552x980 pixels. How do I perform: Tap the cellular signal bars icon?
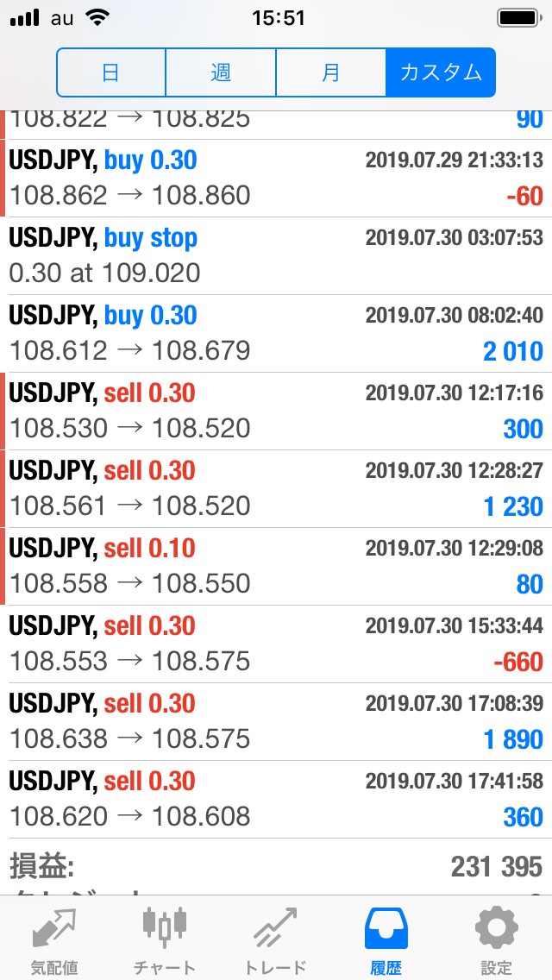pyautogui.click(x=25, y=17)
